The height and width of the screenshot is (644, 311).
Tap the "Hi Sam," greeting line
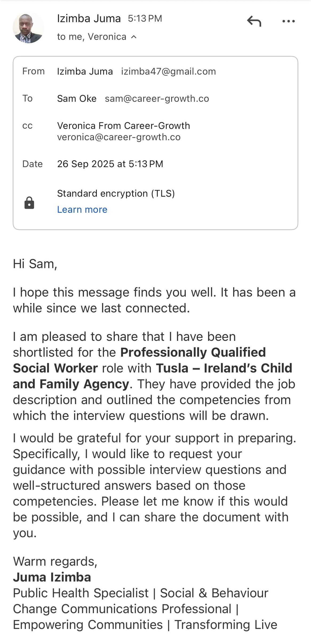coord(35,264)
